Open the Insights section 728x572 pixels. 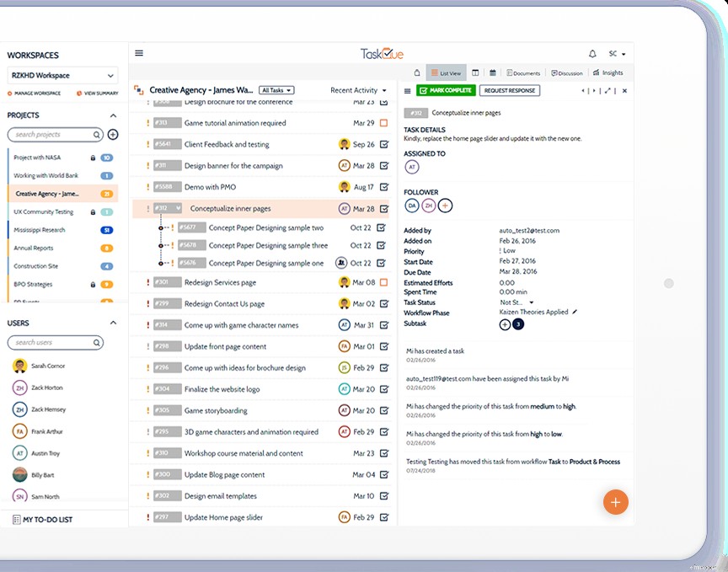(x=608, y=73)
